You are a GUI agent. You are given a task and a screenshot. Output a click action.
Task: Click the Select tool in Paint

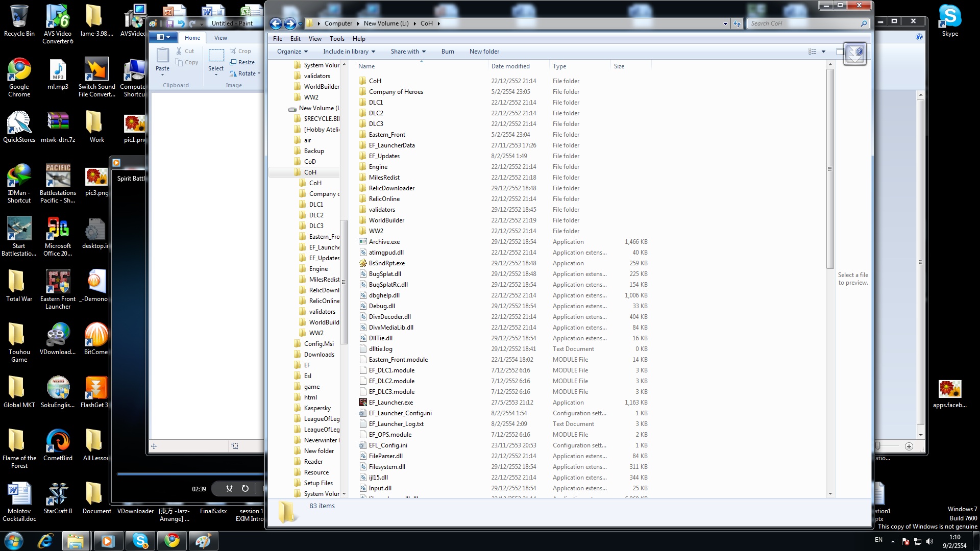(x=216, y=61)
